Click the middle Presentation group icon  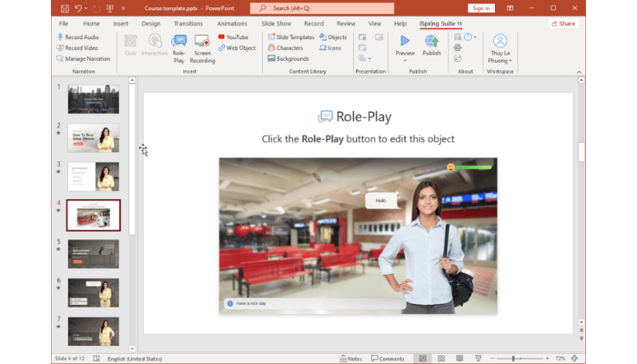pyautogui.click(x=362, y=48)
